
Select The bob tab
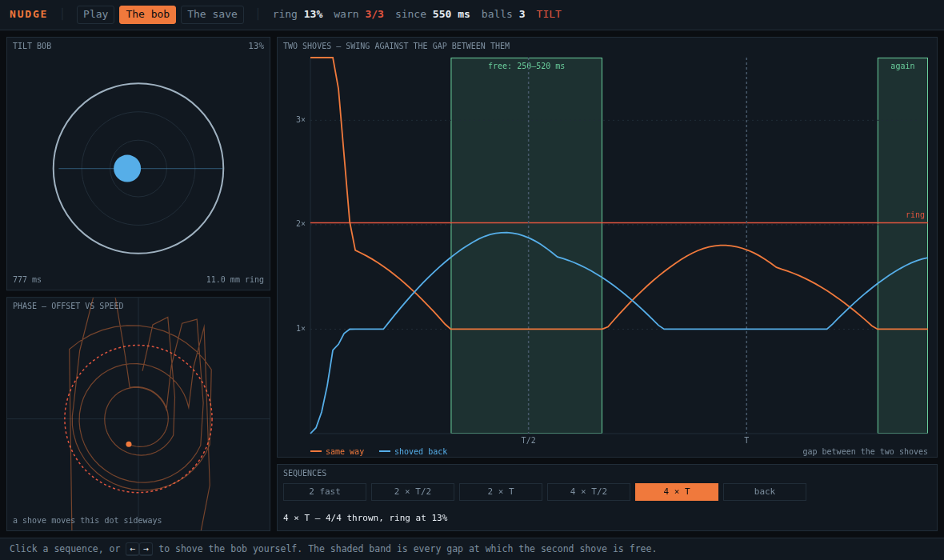click(147, 14)
